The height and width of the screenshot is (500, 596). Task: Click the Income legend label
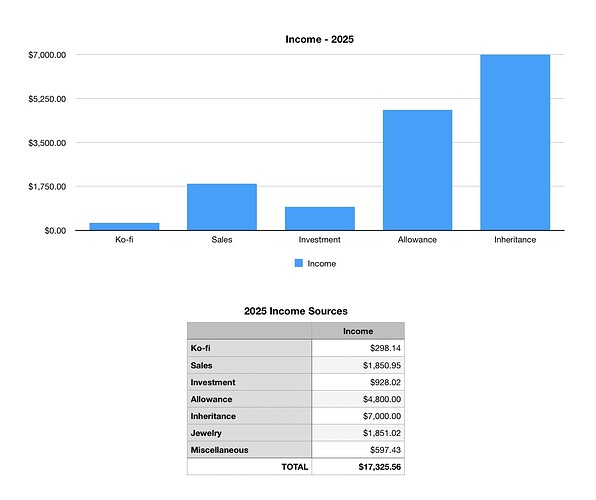tap(322, 263)
